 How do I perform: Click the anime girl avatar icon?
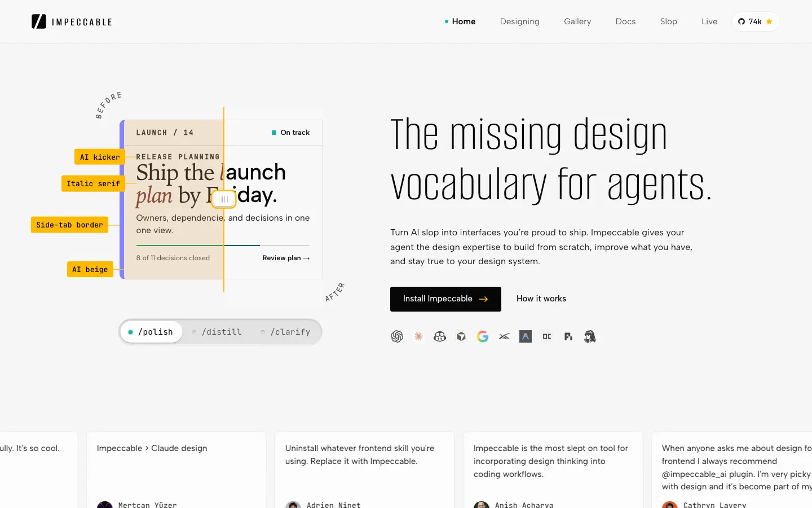coord(590,336)
